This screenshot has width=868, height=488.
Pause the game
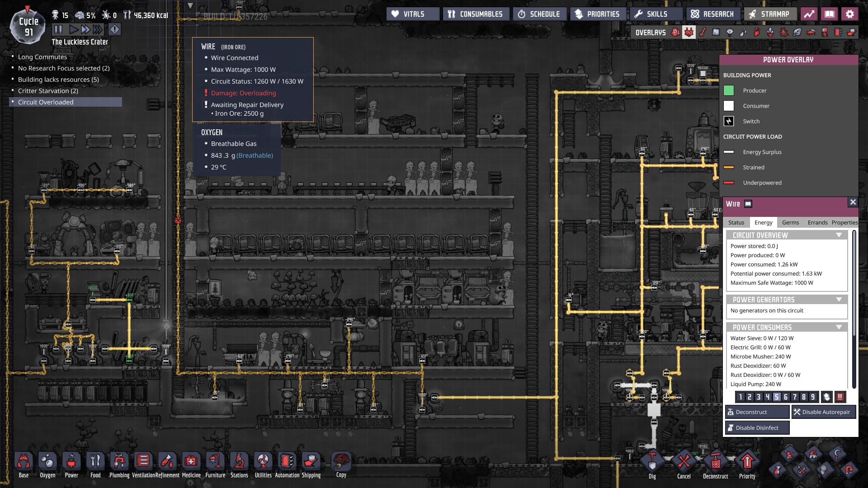pyautogui.click(x=58, y=30)
